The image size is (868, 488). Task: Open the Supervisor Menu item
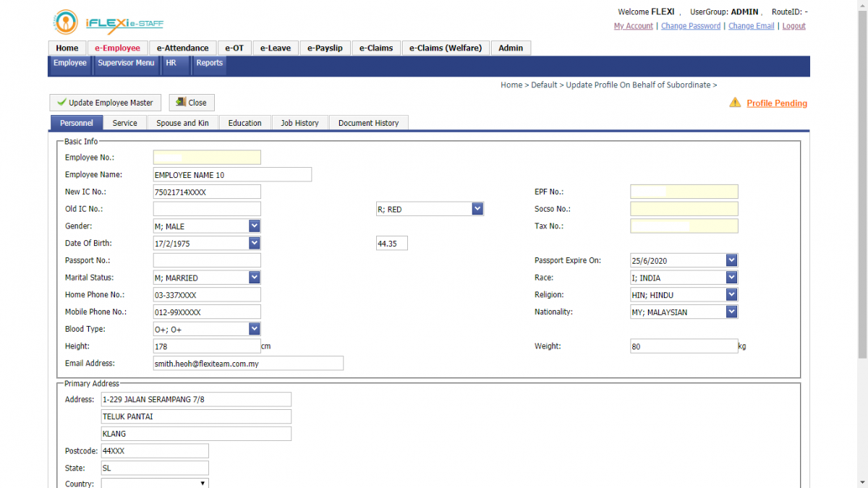(x=126, y=63)
